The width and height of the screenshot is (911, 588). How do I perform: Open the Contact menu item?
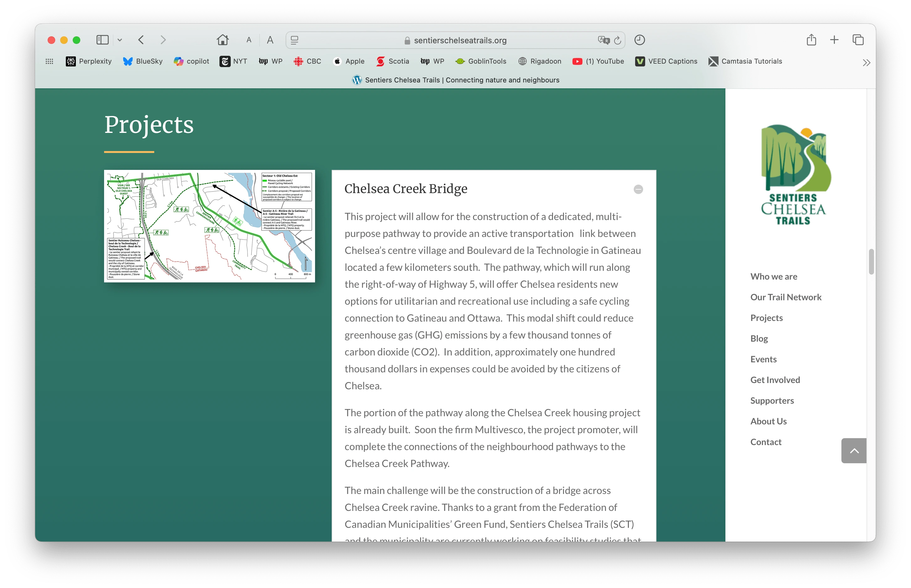pyautogui.click(x=766, y=442)
